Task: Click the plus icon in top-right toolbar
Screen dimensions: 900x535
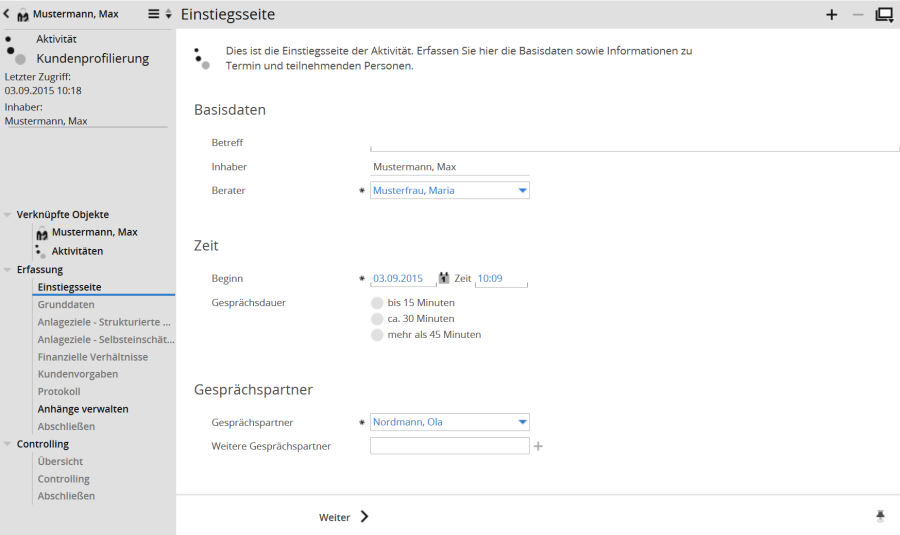Action: (x=832, y=14)
